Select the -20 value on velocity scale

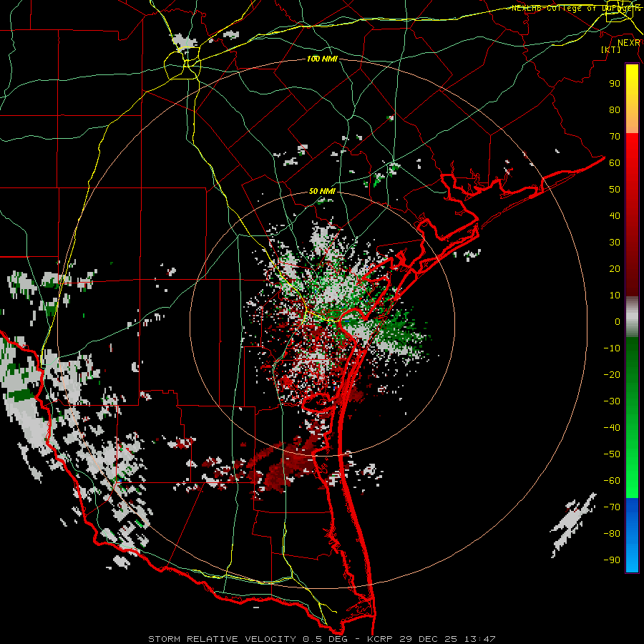point(612,374)
